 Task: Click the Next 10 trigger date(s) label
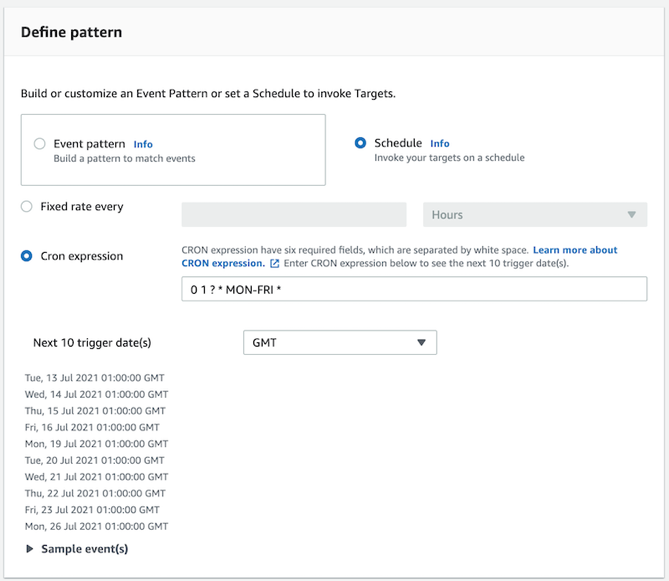click(x=92, y=342)
